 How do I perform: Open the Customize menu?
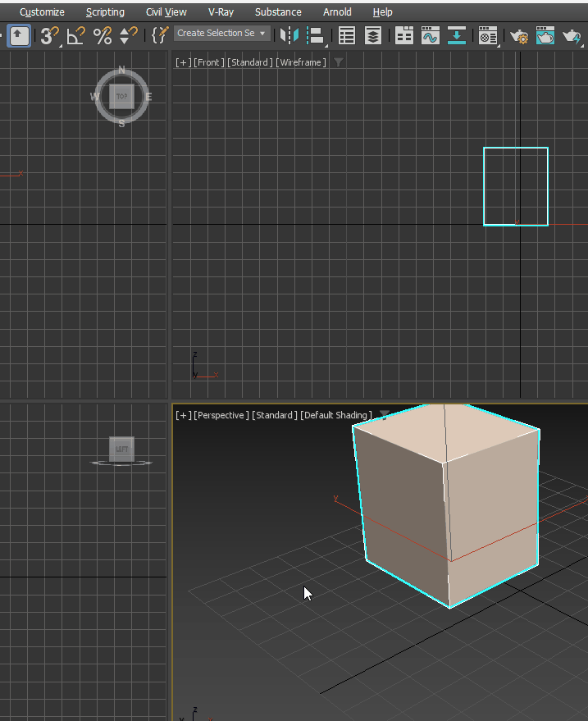coord(42,12)
